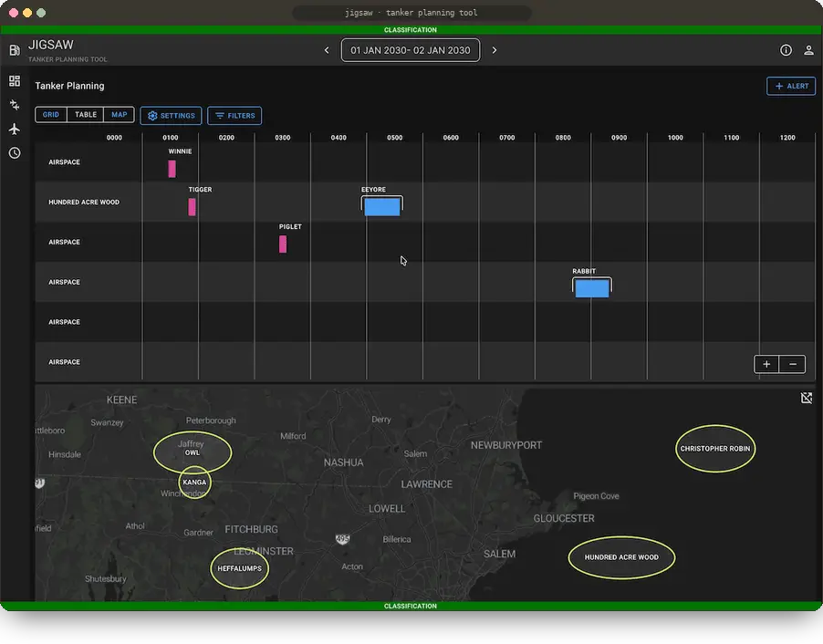Zoom out timeline with minus button
Image resolution: width=823 pixels, height=644 pixels.
[793, 364]
